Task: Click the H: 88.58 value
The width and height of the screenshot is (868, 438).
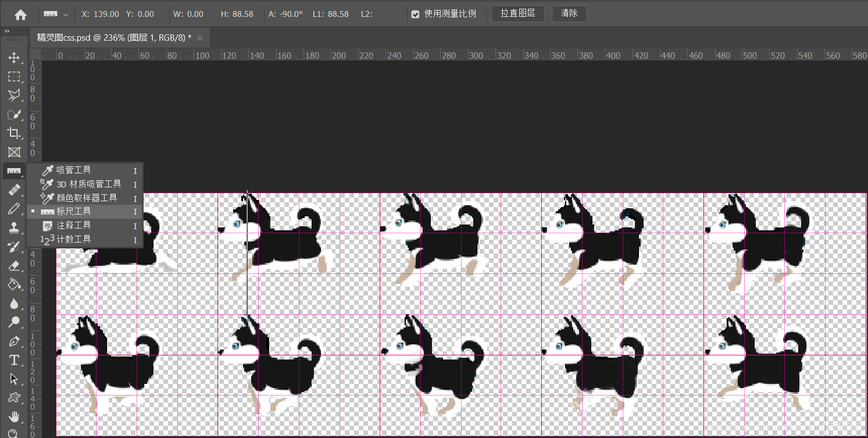Action: (x=237, y=14)
